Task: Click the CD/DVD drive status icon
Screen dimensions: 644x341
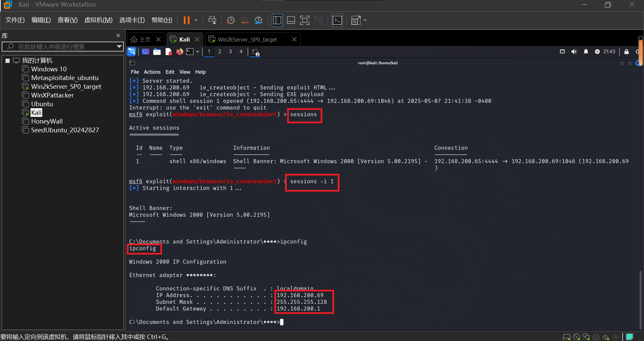Action: coord(577,337)
